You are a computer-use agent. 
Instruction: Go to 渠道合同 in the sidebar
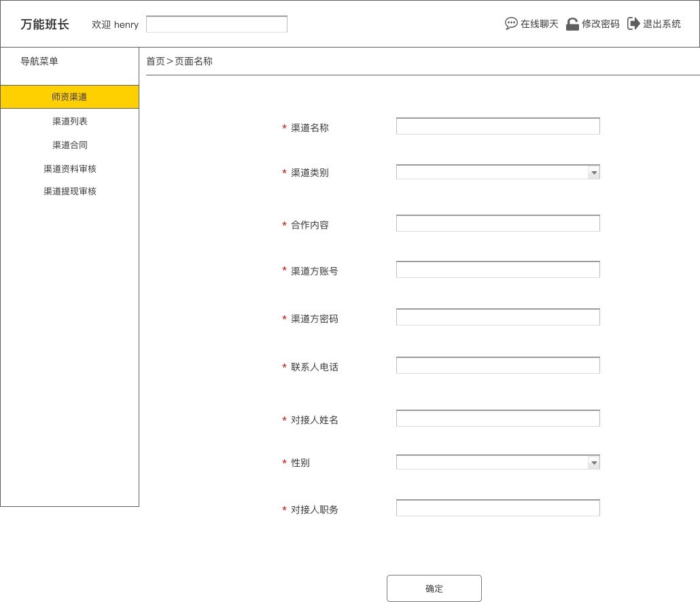[69, 145]
